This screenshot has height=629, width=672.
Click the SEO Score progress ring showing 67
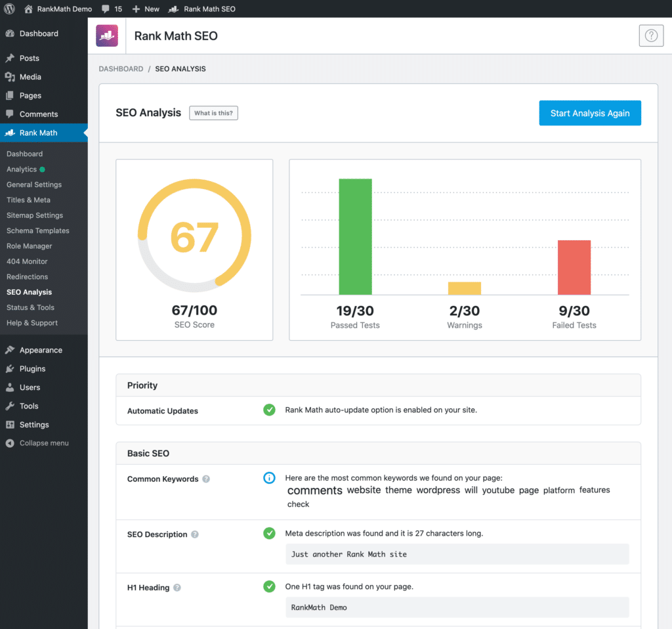click(194, 235)
